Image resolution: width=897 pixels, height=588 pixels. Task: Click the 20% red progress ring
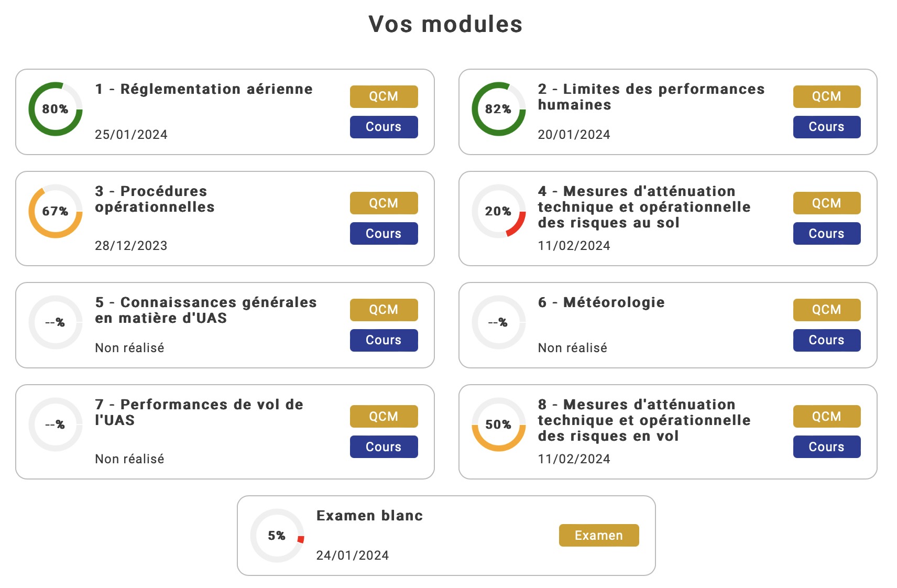[498, 211]
